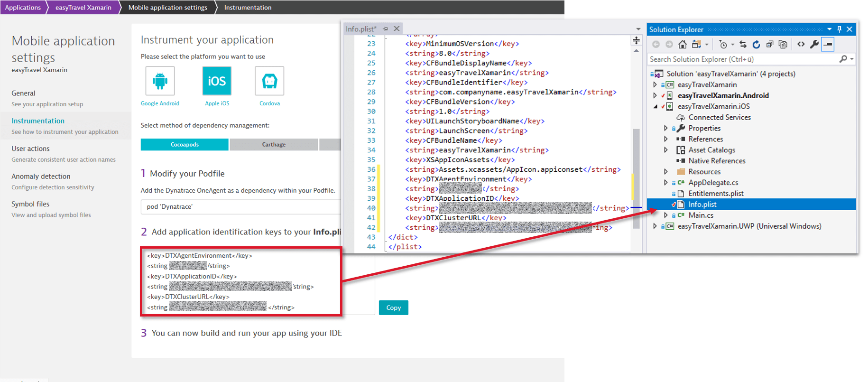Expand the References node
The height and width of the screenshot is (382, 868).
coord(666,139)
